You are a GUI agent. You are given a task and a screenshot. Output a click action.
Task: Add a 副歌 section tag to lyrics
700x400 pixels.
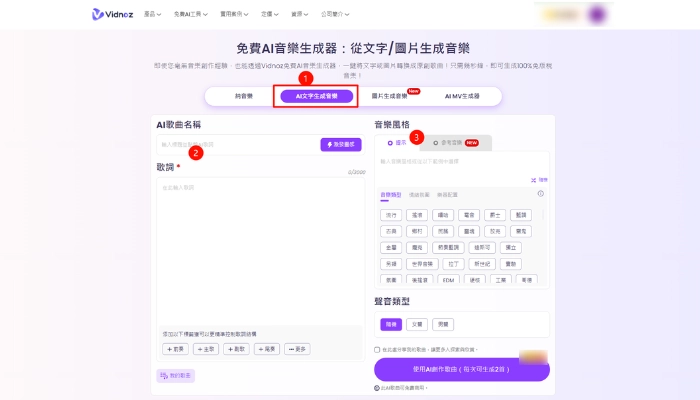[236, 349]
